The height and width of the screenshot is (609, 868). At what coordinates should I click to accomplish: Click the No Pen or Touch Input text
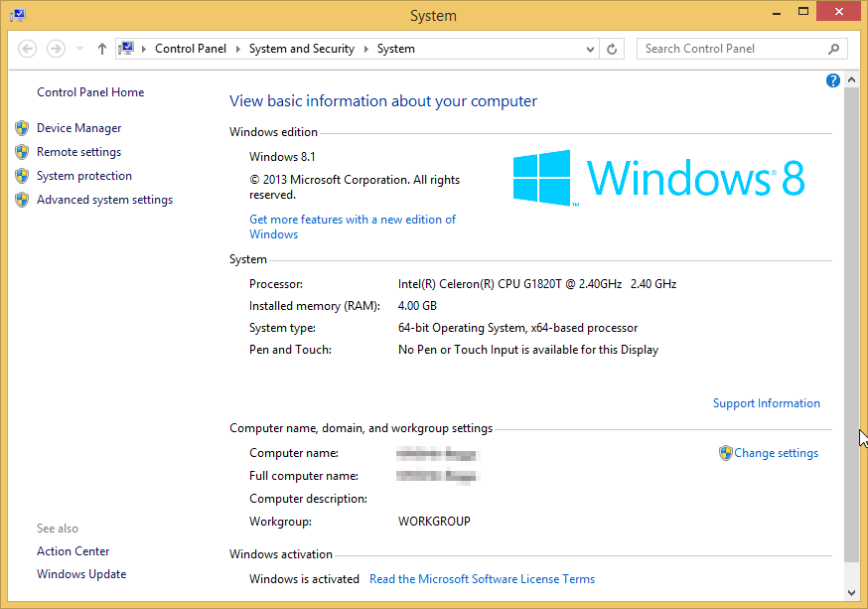tap(528, 350)
